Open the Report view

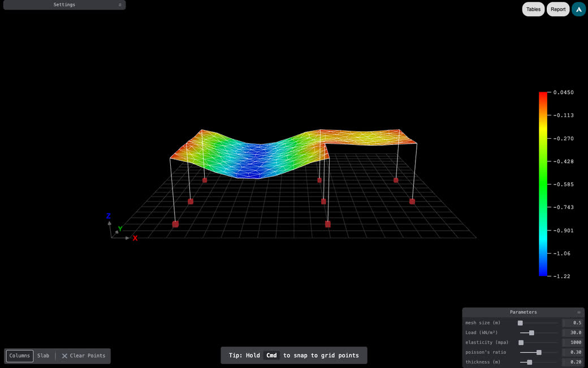[x=558, y=10]
